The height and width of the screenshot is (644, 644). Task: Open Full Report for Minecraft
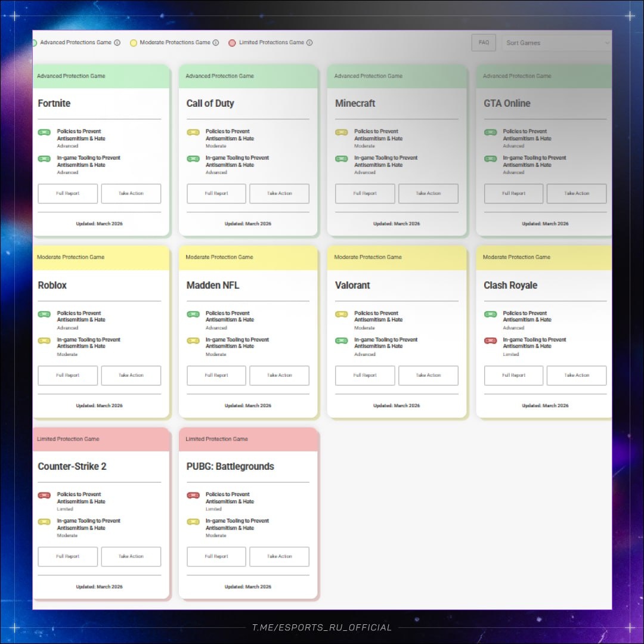pyautogui.click(x=365, y=193)
